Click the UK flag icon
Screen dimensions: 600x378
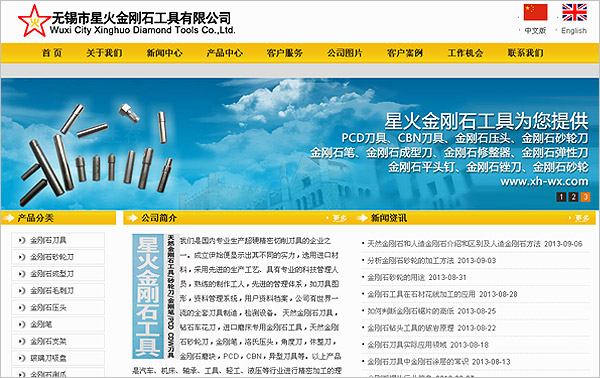(x=574, y=12)
